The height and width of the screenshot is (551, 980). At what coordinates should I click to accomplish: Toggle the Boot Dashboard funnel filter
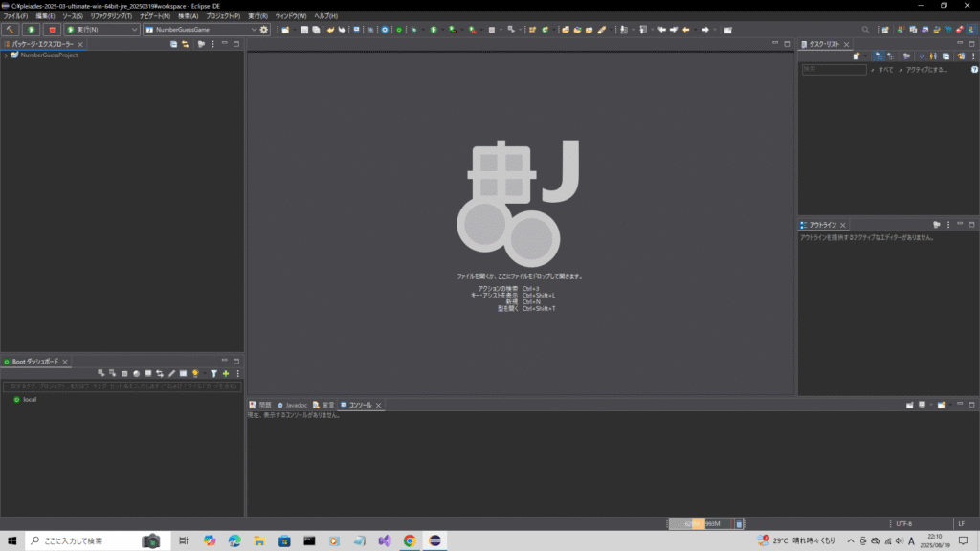[x=213, y=374]
